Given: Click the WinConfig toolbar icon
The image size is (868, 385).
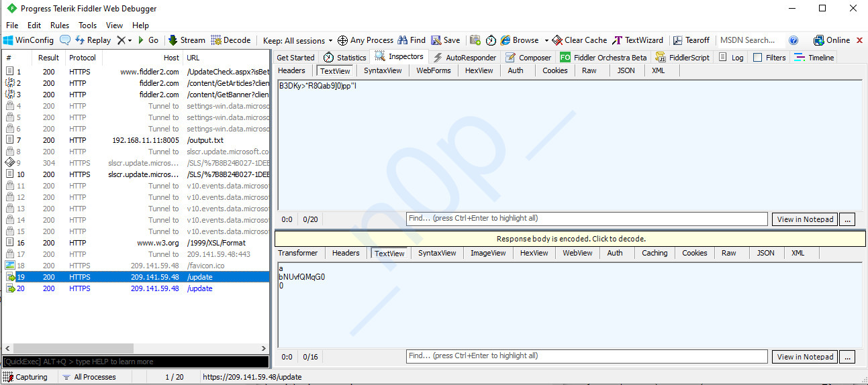Looking at the screenshot, I should [9, 40].
